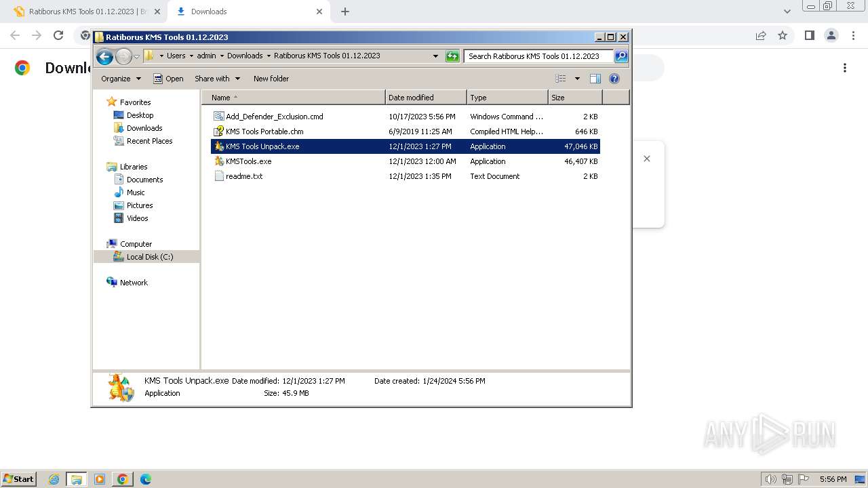This screenshot has width=868, height=488.
Task: Open the Chrome profile avatar menu
Action: click(x=831, y=35)
